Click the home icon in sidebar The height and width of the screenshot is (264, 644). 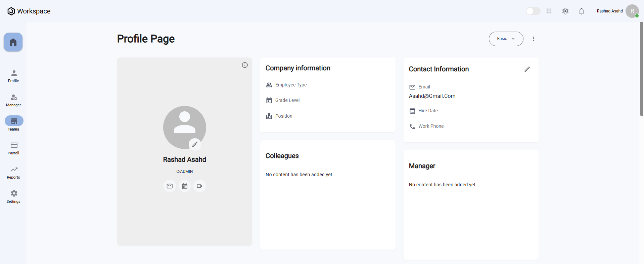coord(13,42)
